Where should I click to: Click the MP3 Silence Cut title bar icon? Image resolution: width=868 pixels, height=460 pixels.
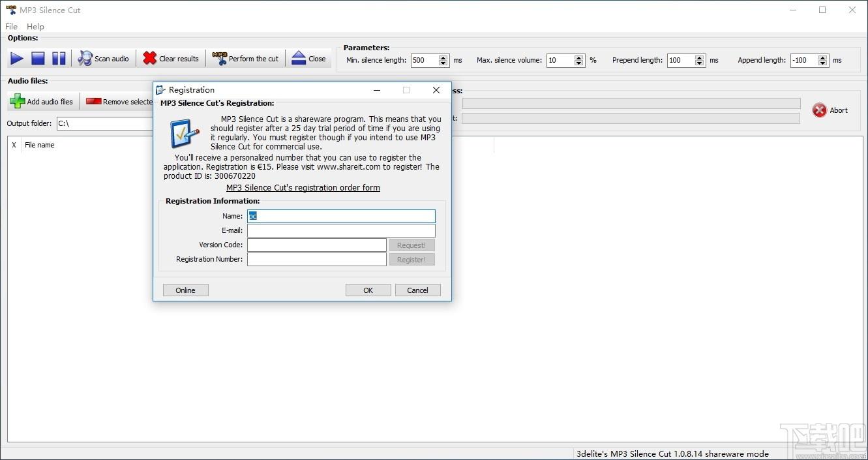(x=10, y=10)
